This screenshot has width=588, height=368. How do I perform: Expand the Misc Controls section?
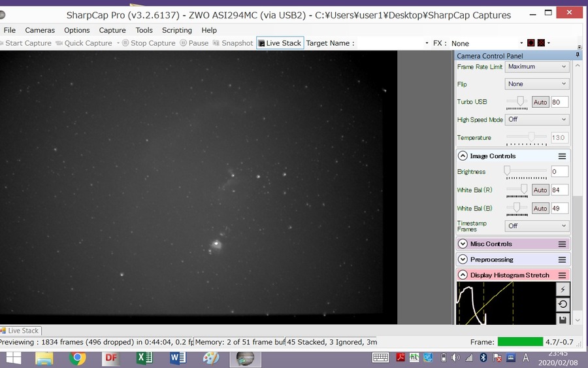pos(463,244)
